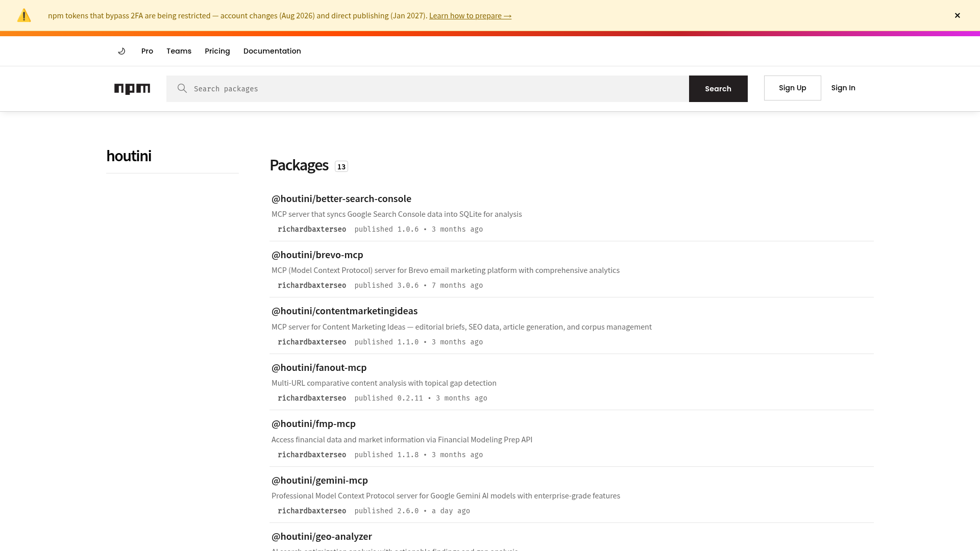This screenshot has height=551, width=980.
Task: Click the yellow warning triangle icon
Action: coord(24,15)
